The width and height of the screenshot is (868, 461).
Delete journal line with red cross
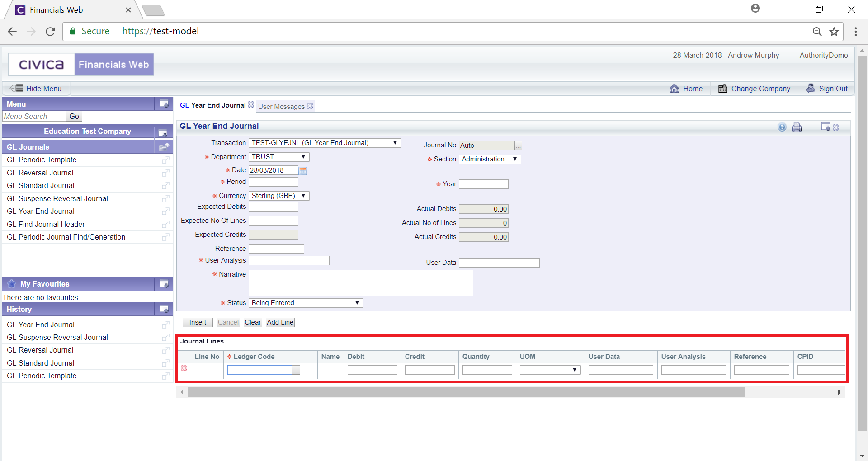tap(184, 368)
